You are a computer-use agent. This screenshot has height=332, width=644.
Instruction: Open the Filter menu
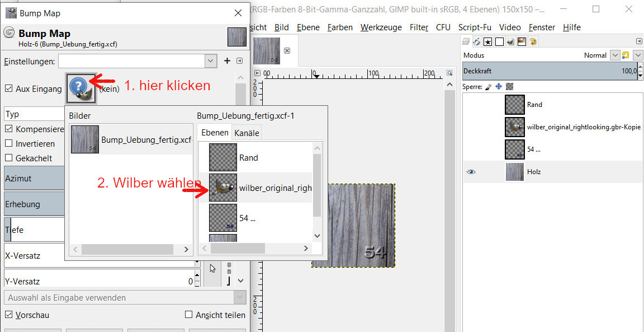(x=419, y=27)
